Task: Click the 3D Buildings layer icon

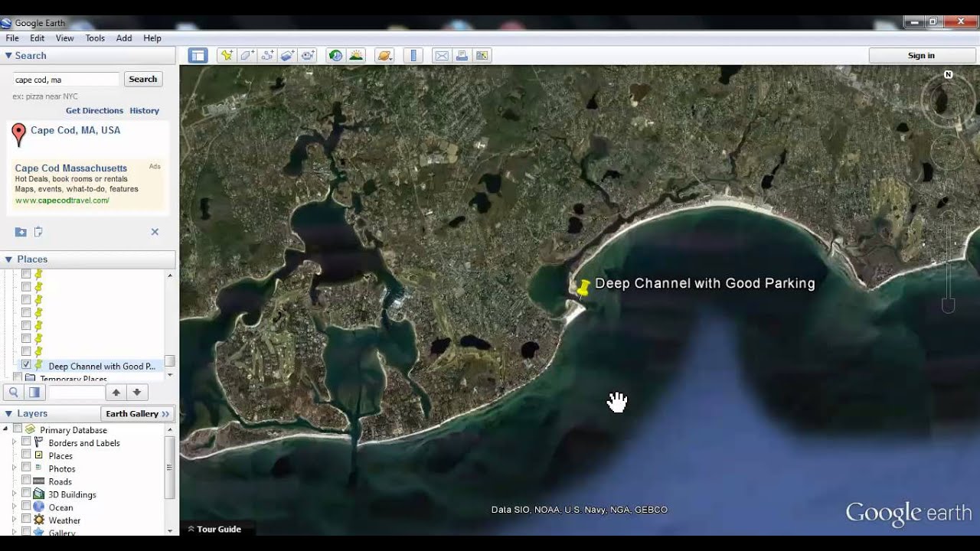Action: tap(39, 494)
